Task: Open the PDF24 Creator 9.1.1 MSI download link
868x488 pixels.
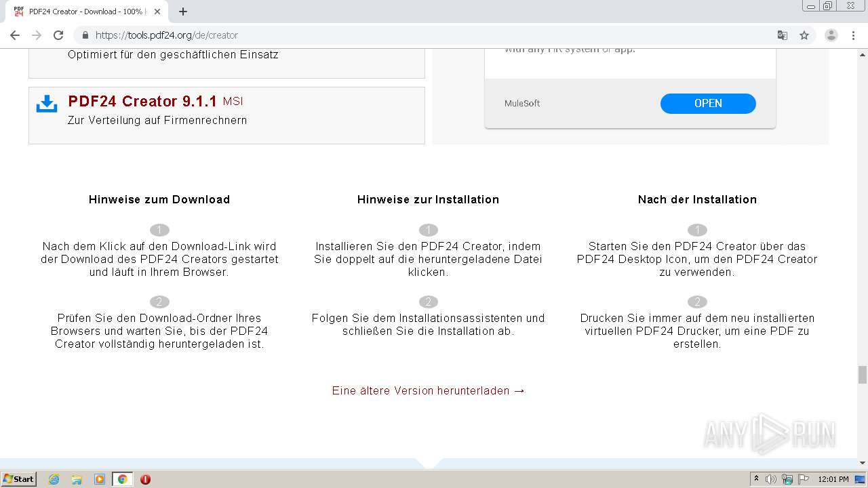Action: click(x=155, y=102)
